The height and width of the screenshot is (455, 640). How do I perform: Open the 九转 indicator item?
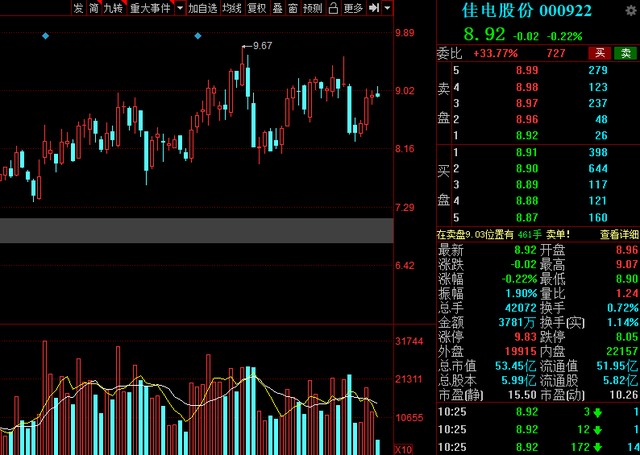click(x=113, y=8)
